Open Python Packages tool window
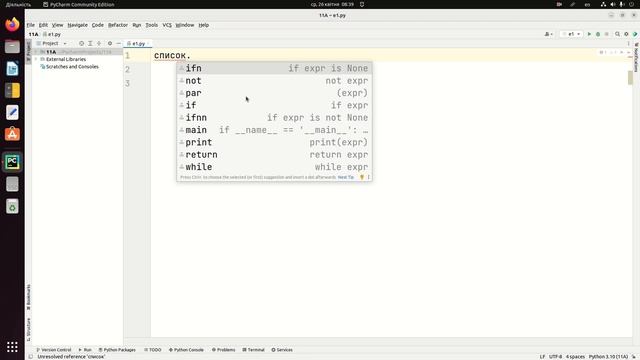 point(117,350)
